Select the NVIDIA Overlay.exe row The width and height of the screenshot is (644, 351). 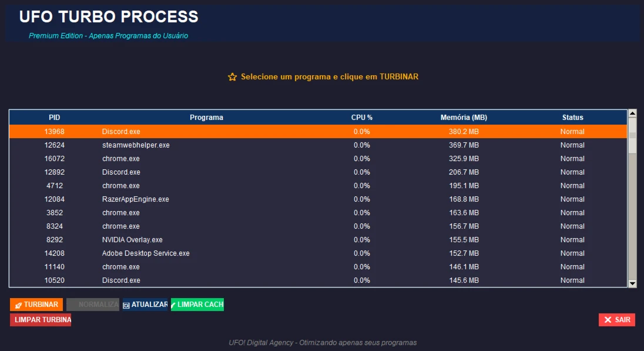(132, 240)
